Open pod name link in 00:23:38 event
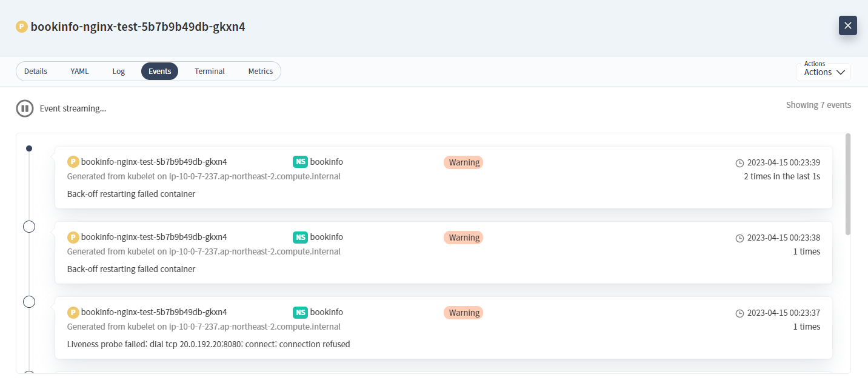Image resolution: width=868 pixels, height=389 pixels. pos(154,237)
